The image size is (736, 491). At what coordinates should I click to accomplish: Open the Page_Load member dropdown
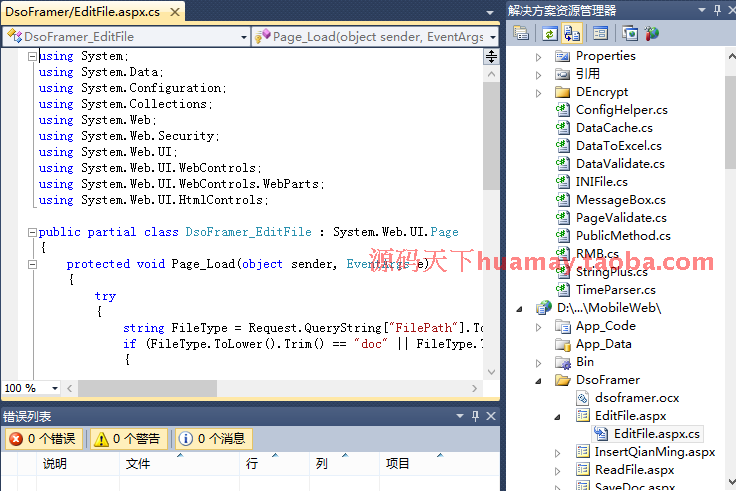(492, 37)
